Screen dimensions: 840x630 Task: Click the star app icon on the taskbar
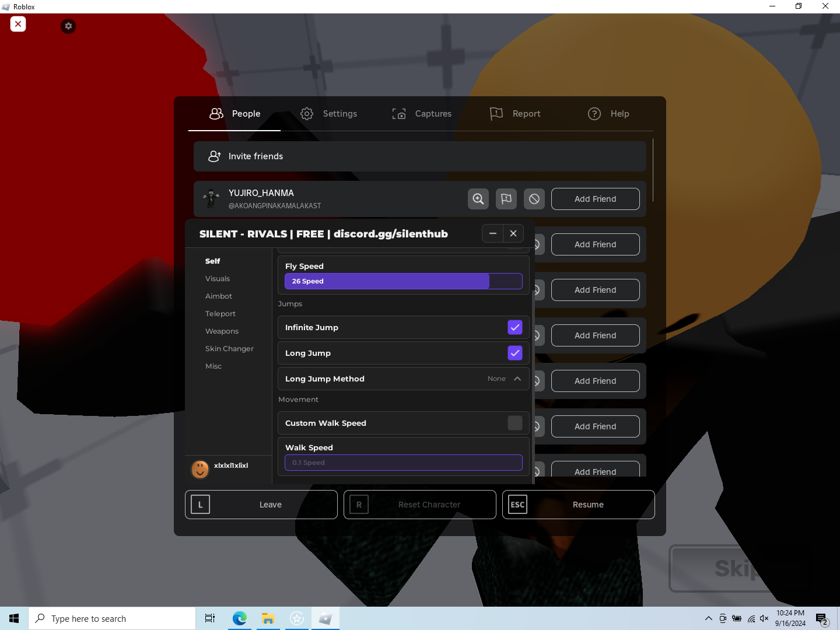(296, 618)
